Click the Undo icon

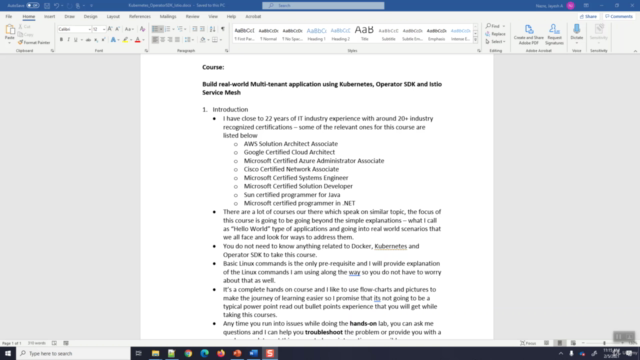click(56, 5)
